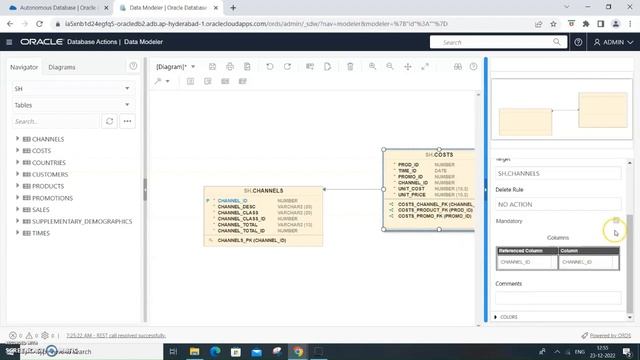Viewport: 640px width, 360px height.
Task: Select PRODUCTS in the Navigator tree
Action: click(48, 186)
